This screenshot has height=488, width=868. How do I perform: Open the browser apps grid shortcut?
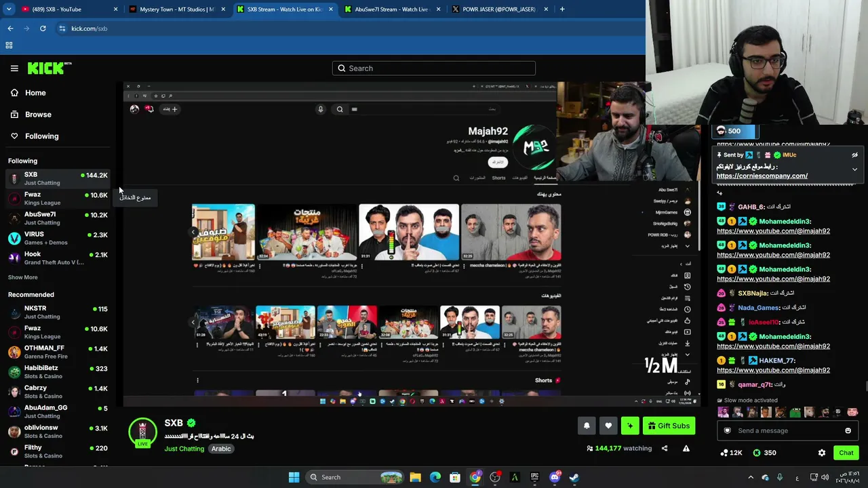tap(9, 45)
